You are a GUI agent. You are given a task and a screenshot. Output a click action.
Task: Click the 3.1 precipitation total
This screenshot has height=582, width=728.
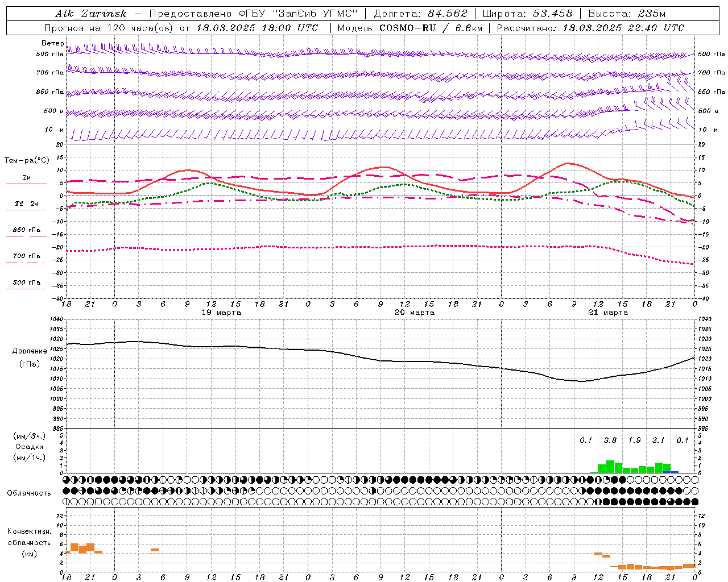(x=658, y=440)
